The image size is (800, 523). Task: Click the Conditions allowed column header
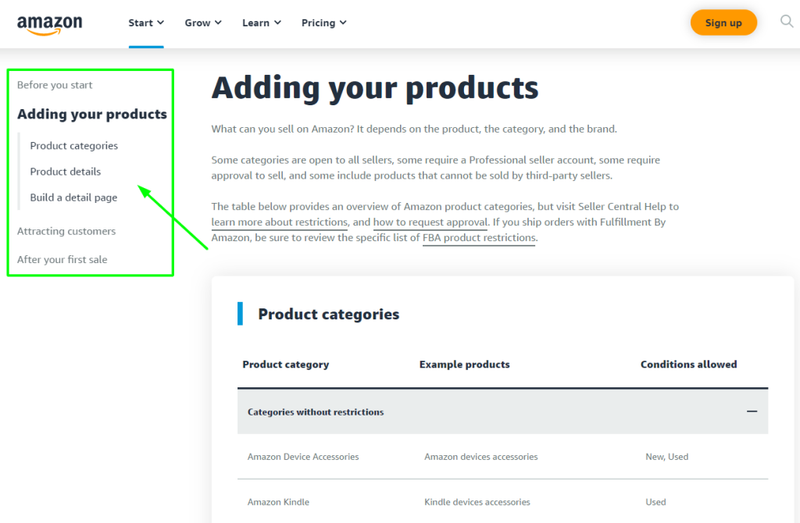(688, 364)
